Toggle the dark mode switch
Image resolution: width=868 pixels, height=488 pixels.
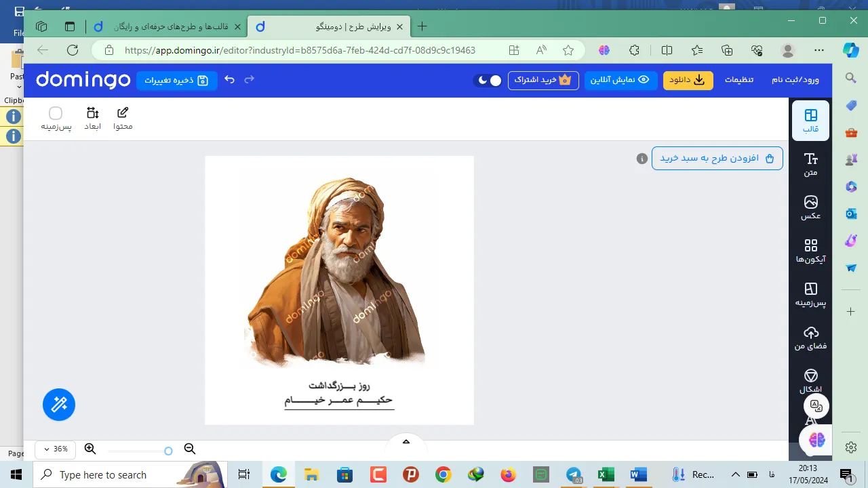(x=488, y=80)
